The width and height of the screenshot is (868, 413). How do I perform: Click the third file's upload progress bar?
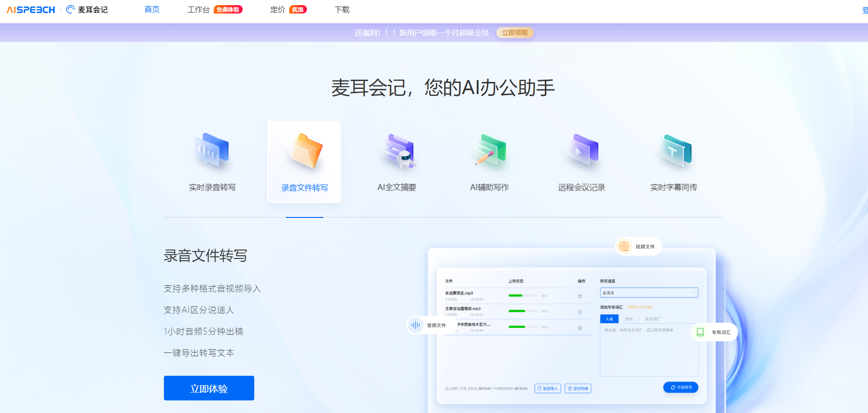[x=522, y=327]
